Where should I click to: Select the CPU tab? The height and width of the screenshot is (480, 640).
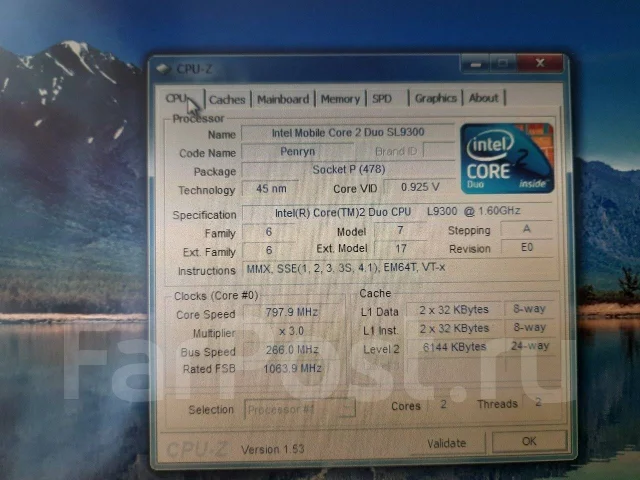tap(179, 99)
